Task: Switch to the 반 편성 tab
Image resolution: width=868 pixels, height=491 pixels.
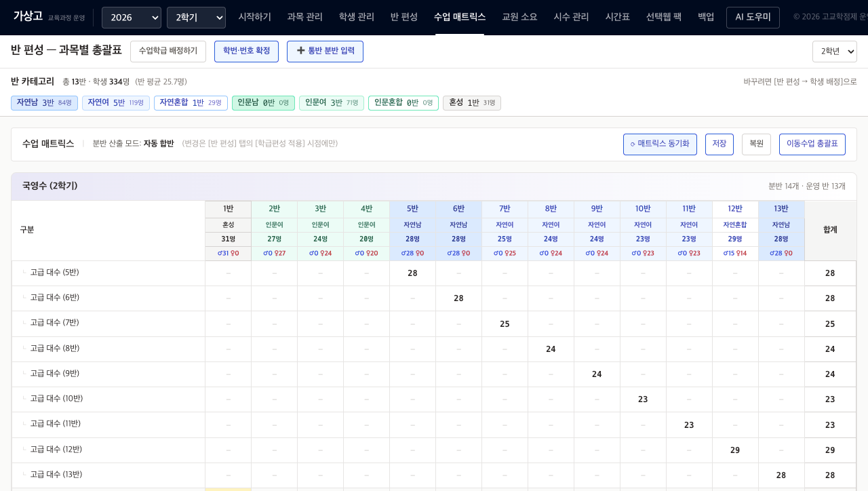Action: [x=404, y=18]
